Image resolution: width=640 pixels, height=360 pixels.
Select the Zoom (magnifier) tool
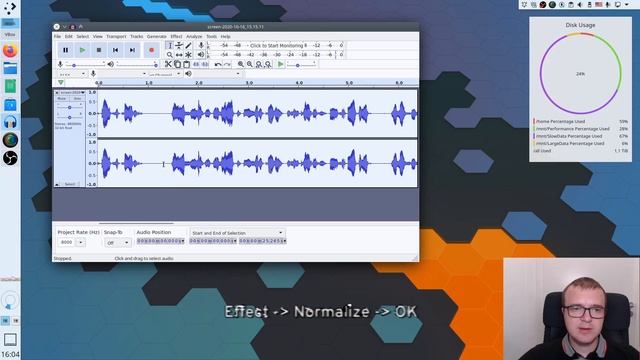[x=170, y=55]
